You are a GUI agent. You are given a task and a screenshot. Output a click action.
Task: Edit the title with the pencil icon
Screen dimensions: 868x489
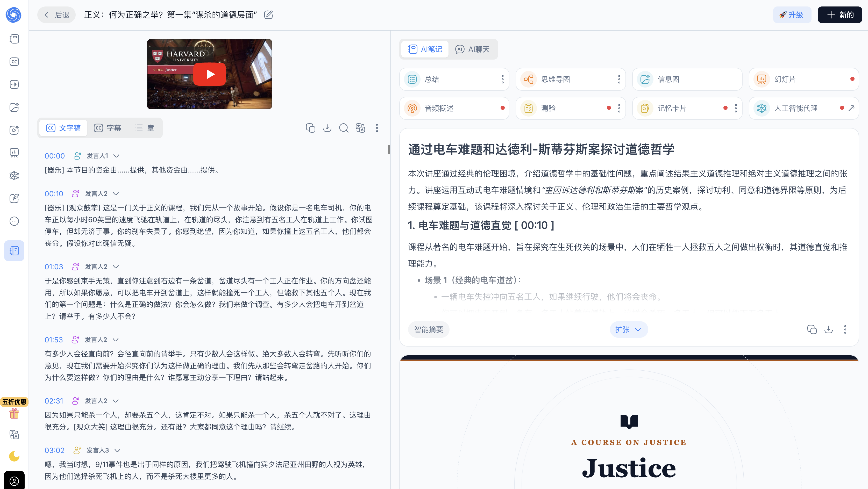pyautogui.click(x=268, y=15)
